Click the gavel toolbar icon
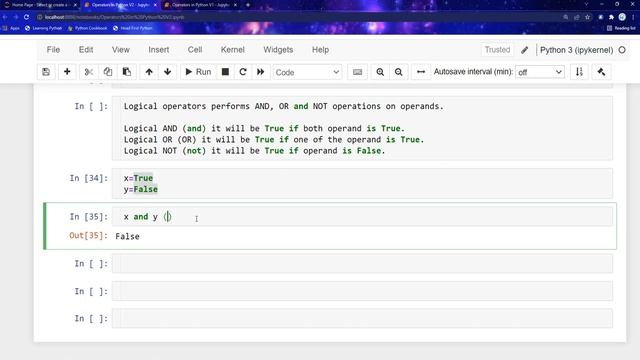 pyautogui.click(x=601, y=72)
